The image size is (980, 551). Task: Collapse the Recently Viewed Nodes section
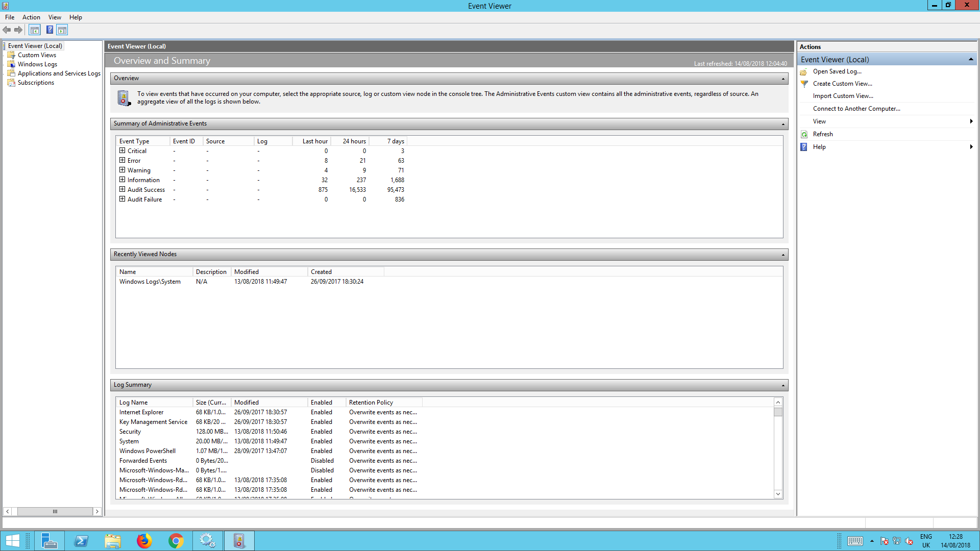pos(783,255)
